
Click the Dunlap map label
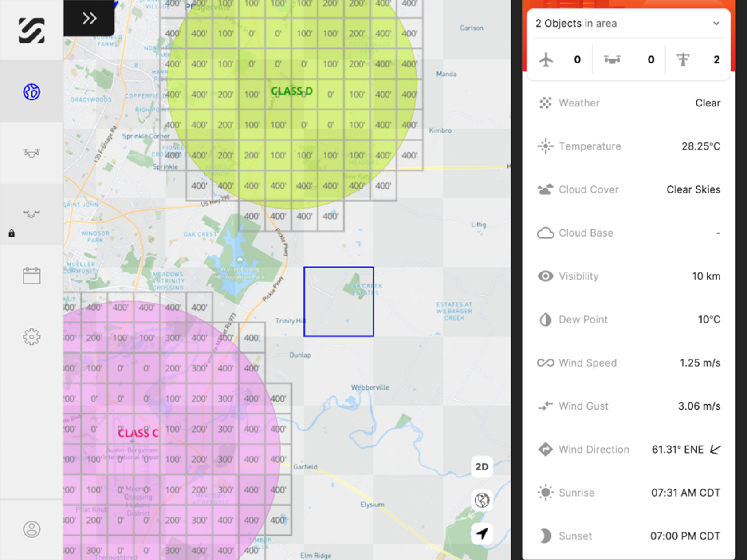[x=300, y=355]
